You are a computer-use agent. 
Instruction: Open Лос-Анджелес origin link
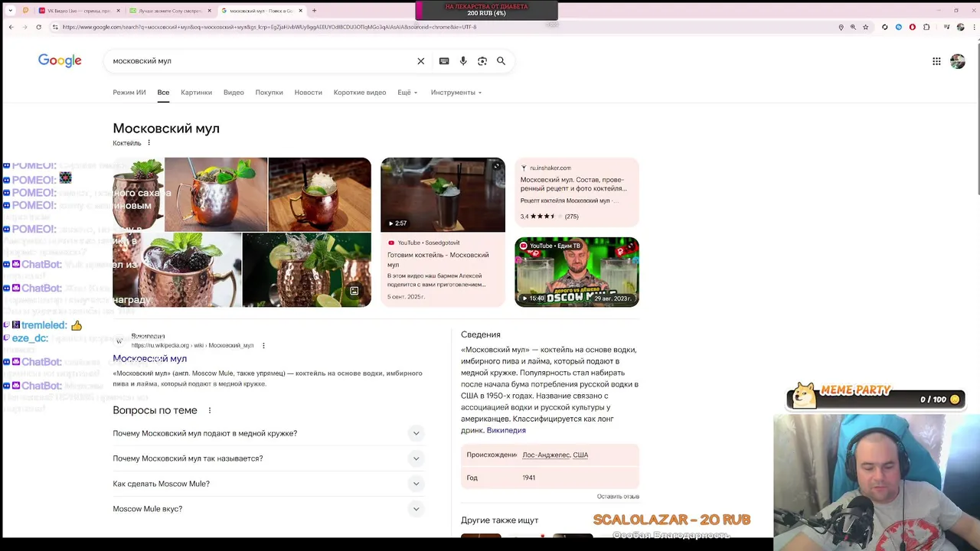click(x=546, y=455)
